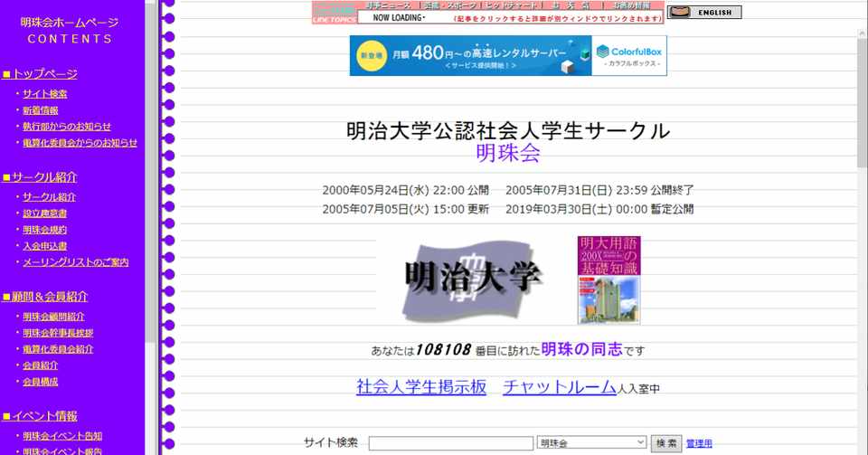Click the サイト検索 text input field
Image resolution: width=868 pixels, height=455 pixels.
coord(450,443)
